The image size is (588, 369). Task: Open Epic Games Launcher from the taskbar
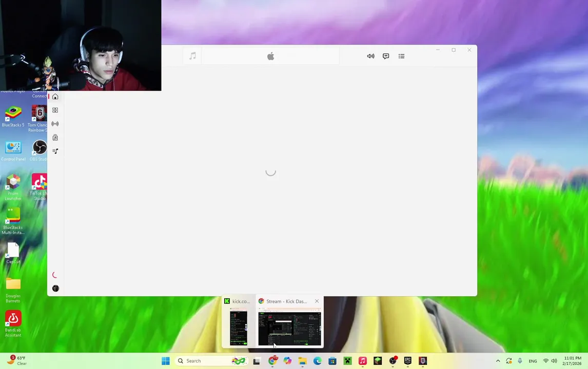(x=407, y=361)
